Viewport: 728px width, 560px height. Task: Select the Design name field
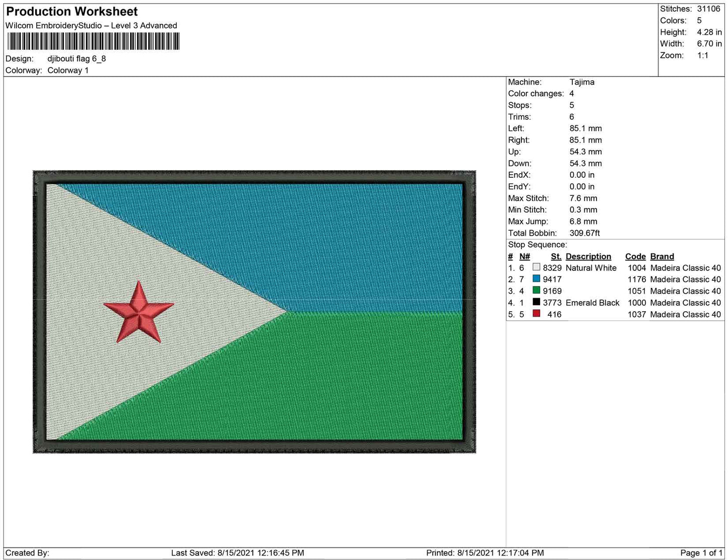coord(77,58)
